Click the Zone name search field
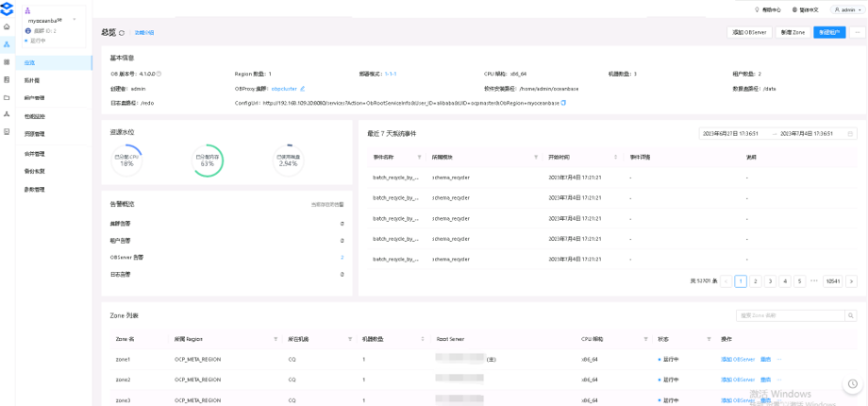The height and width of the screenshot is (406, 868). click(790, 315)
